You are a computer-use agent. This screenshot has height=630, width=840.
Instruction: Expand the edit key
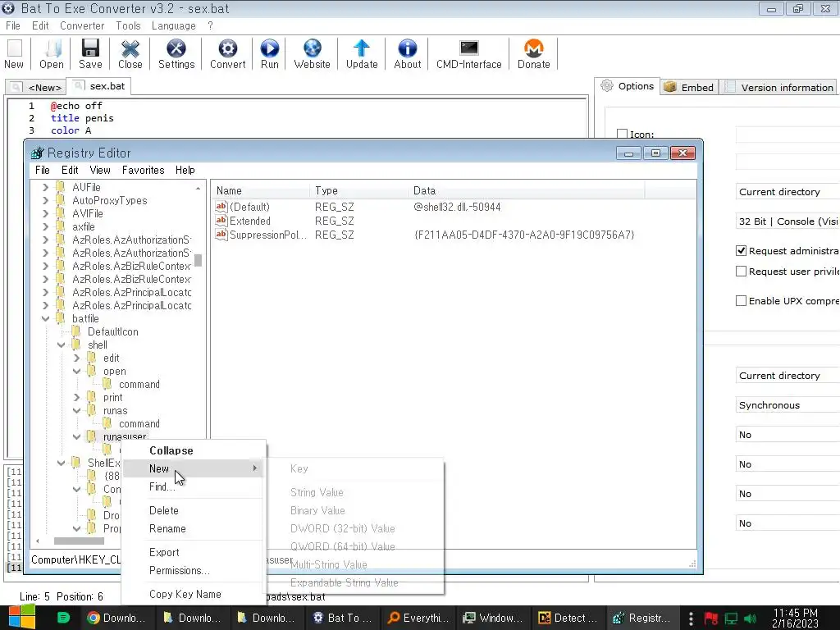coord(76,358)
